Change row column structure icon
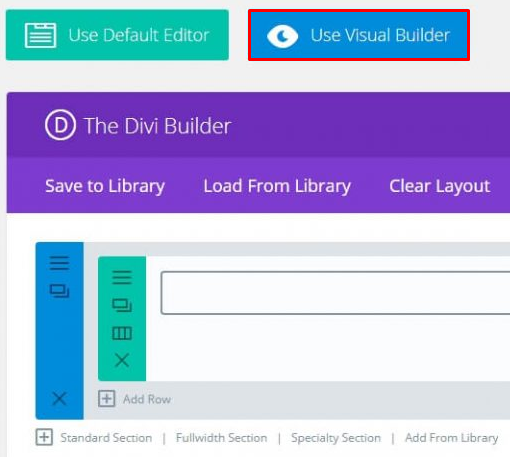This screenshot has width=510, height=457. pyautogui.click(x=122, y=333)
